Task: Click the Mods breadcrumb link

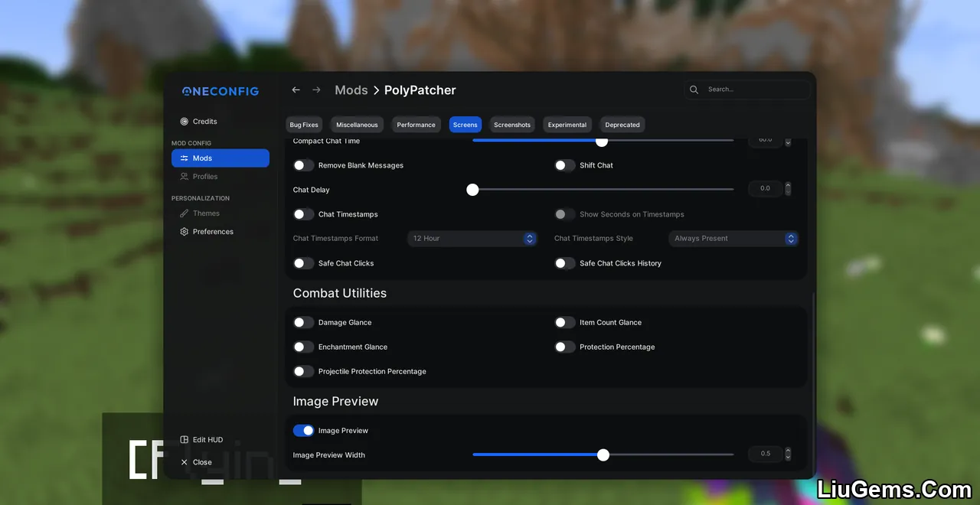Action: (x=351, y=90)
